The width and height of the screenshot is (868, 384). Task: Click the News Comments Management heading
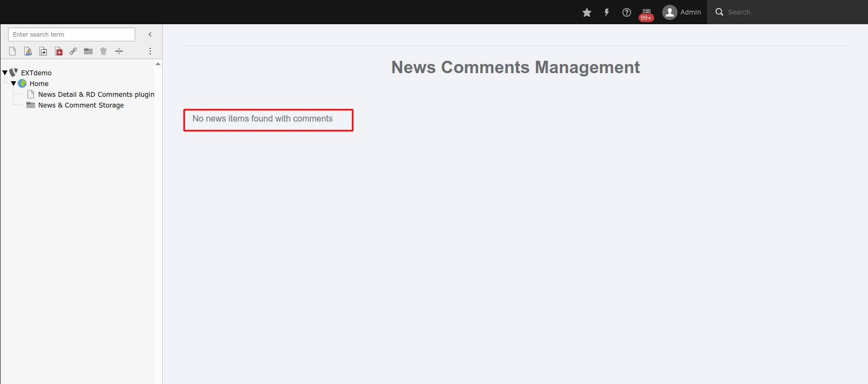515,67
